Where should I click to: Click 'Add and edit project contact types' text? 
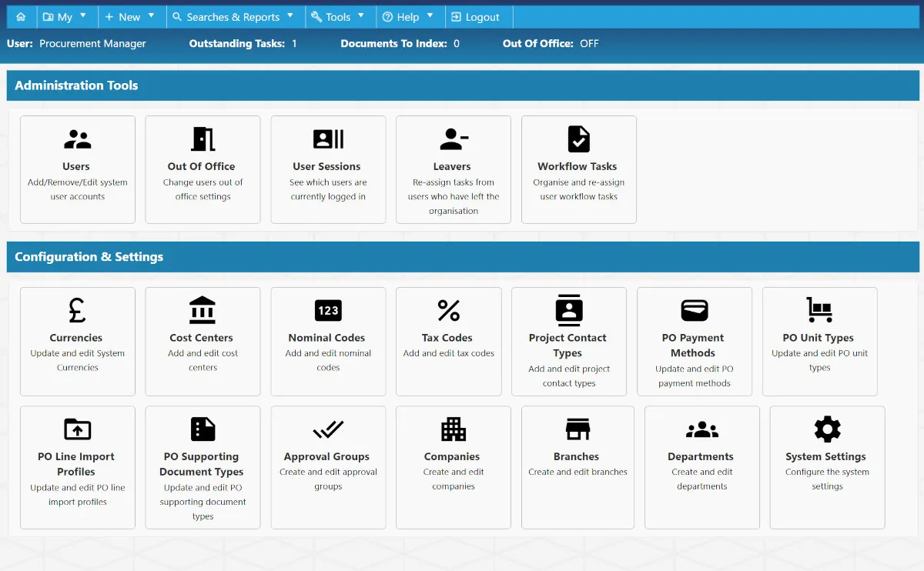569,376
